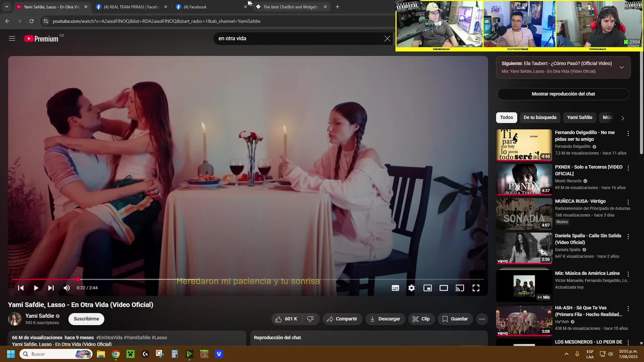644x362 pixels.
Task: Clear the search box text
Action: coord(387,38)
